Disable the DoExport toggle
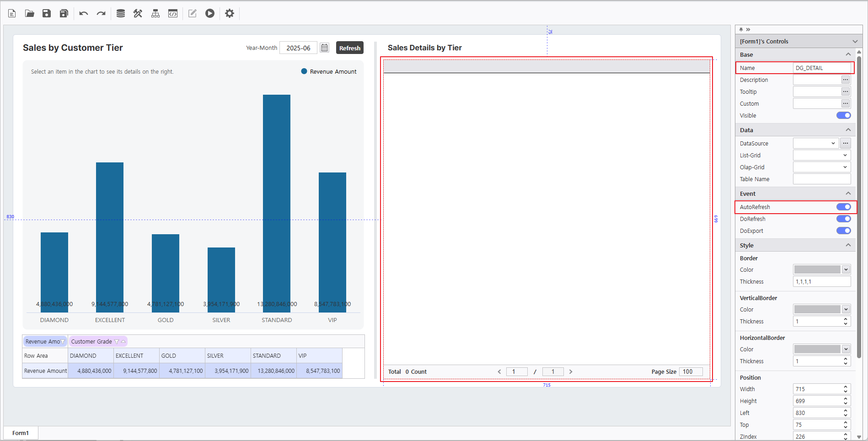The width and height of the screenshot is (868, 441). pos(843,231)
